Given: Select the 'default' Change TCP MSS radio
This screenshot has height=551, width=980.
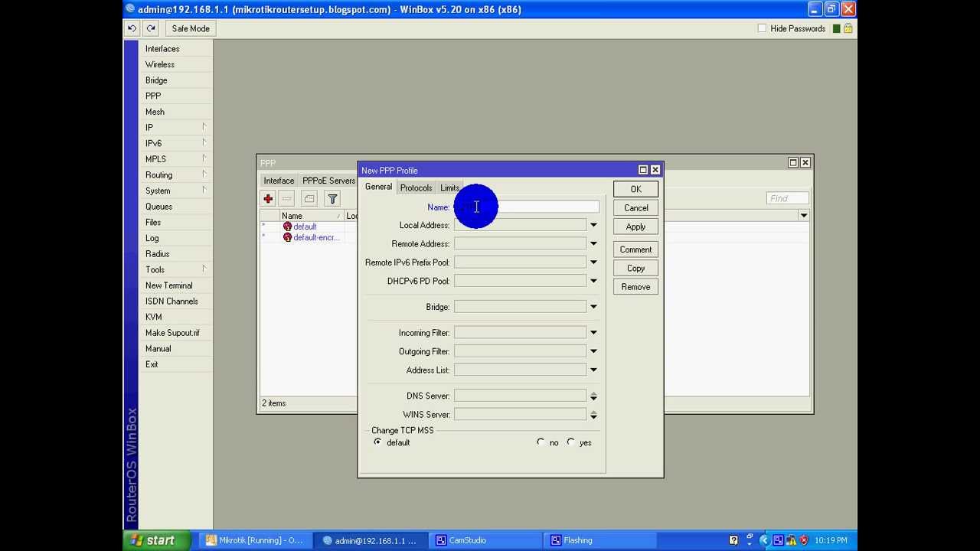Looking at the screenshot, I should [x=377, y=442].
